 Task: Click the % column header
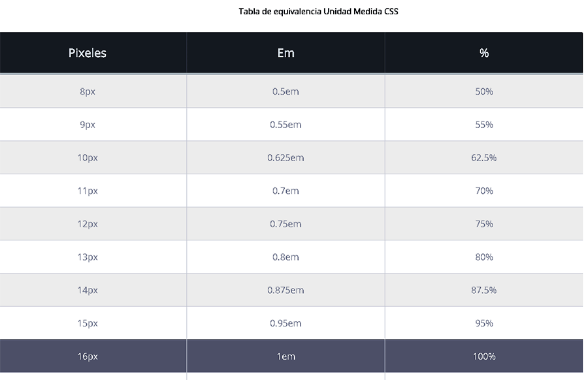(x=484, y=53)
